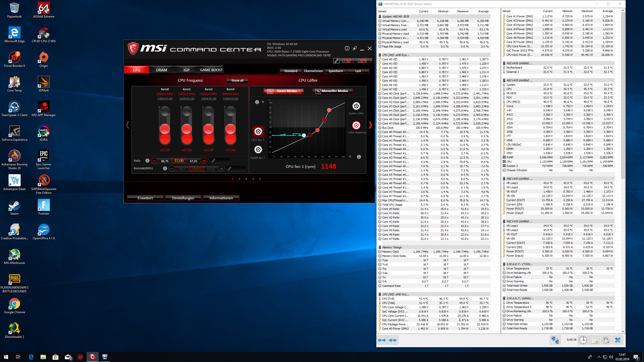Click the System Lüfter fan icon

point(356,106)
